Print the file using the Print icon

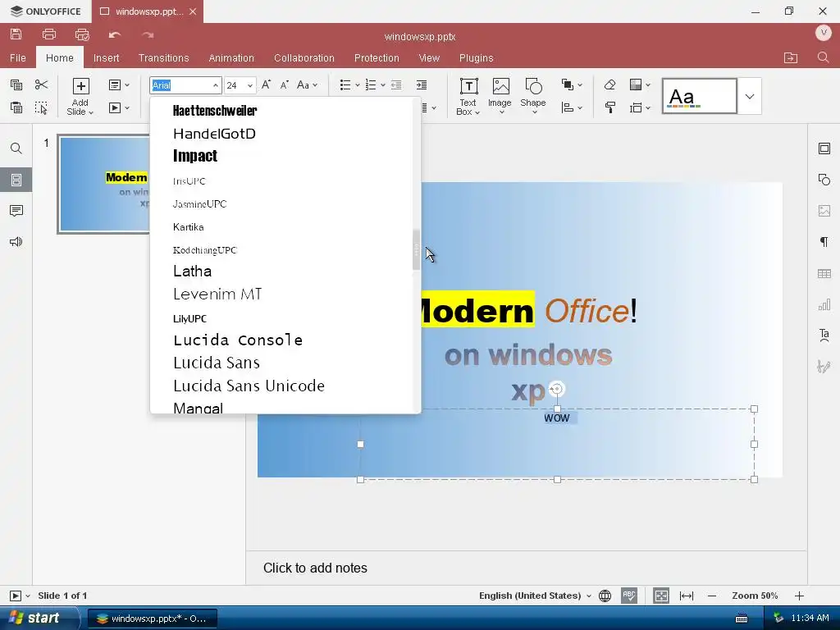click(x=48, y=34)
